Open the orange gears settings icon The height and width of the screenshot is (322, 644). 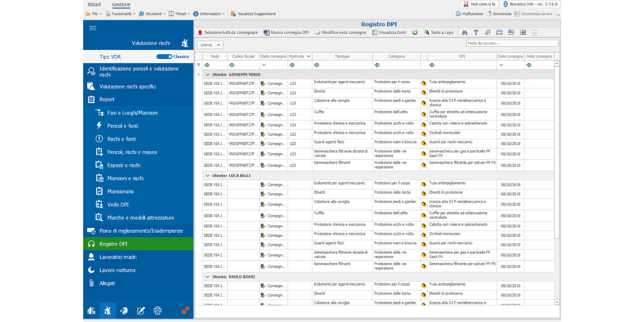pos(185,310)
